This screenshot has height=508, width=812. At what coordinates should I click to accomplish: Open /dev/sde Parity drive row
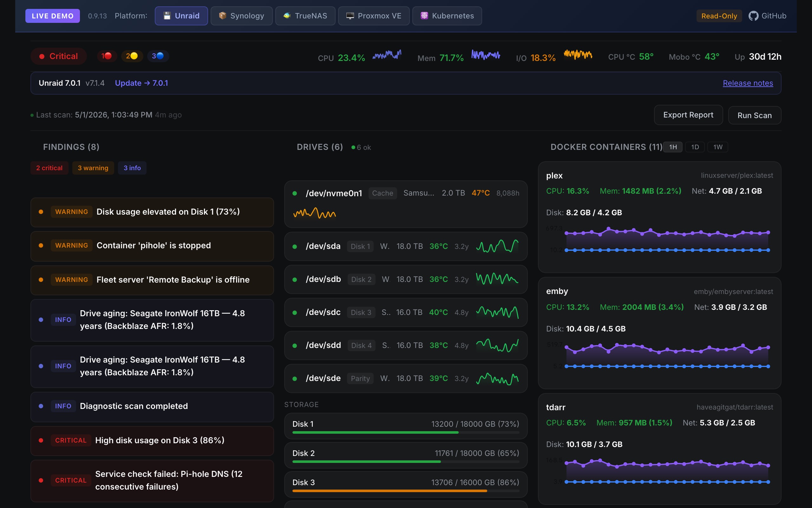(406, 378)
